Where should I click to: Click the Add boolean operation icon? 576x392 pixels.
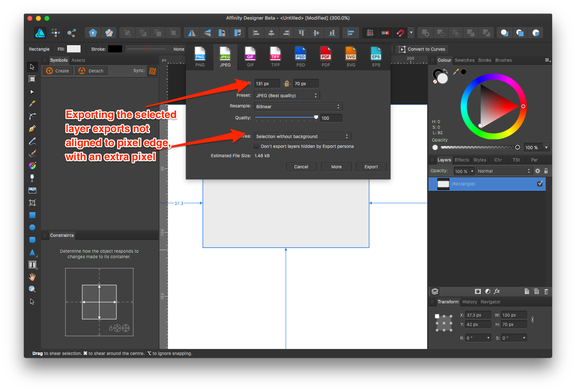click(x=425, y=32)
